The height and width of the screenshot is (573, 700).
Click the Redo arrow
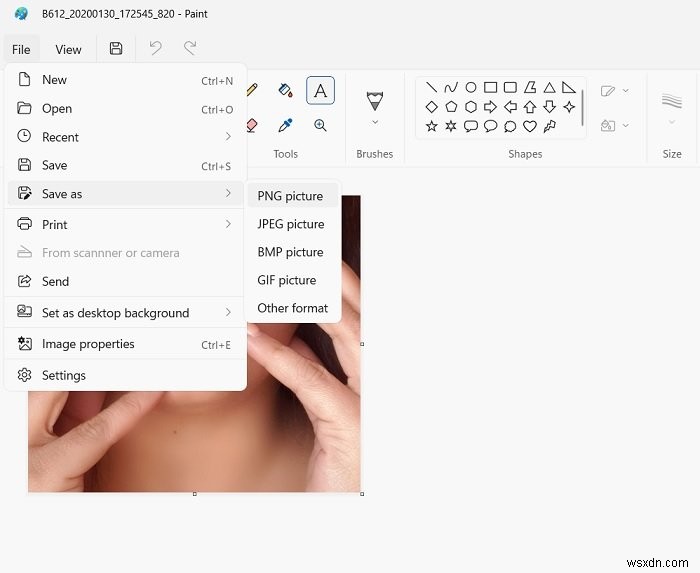[190, 48]
